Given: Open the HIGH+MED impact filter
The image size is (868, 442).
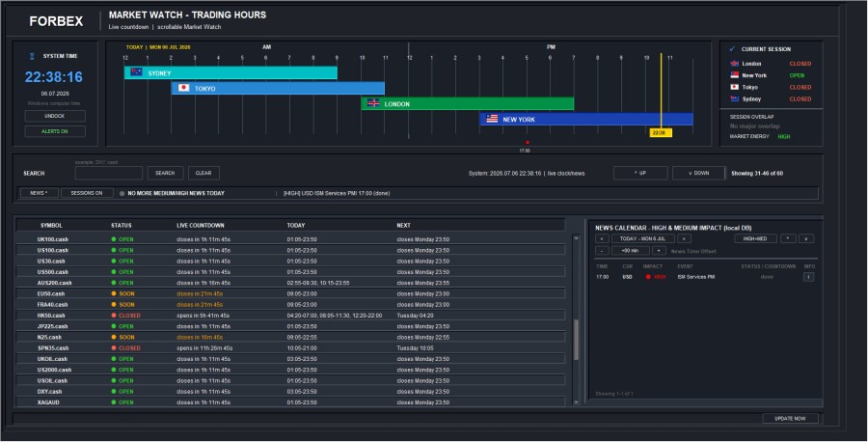Looking at the screenshot, I should pyautogui.click(x=755, y=238).
